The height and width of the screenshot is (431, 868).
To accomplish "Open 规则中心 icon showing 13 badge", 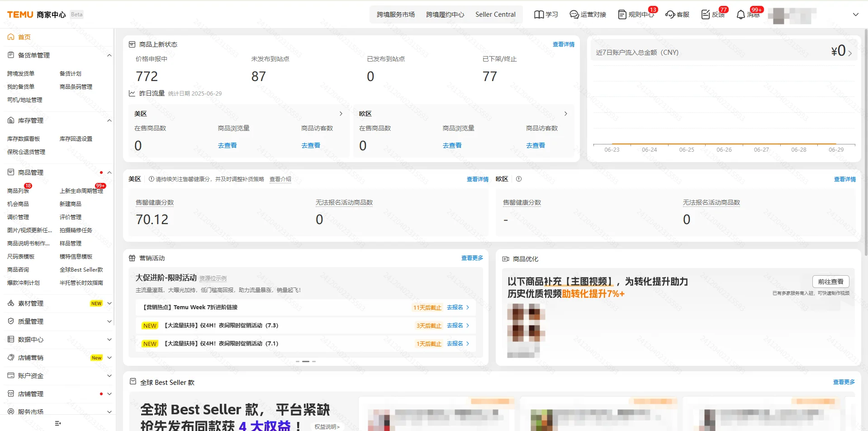I will click(x=622, y=14).
